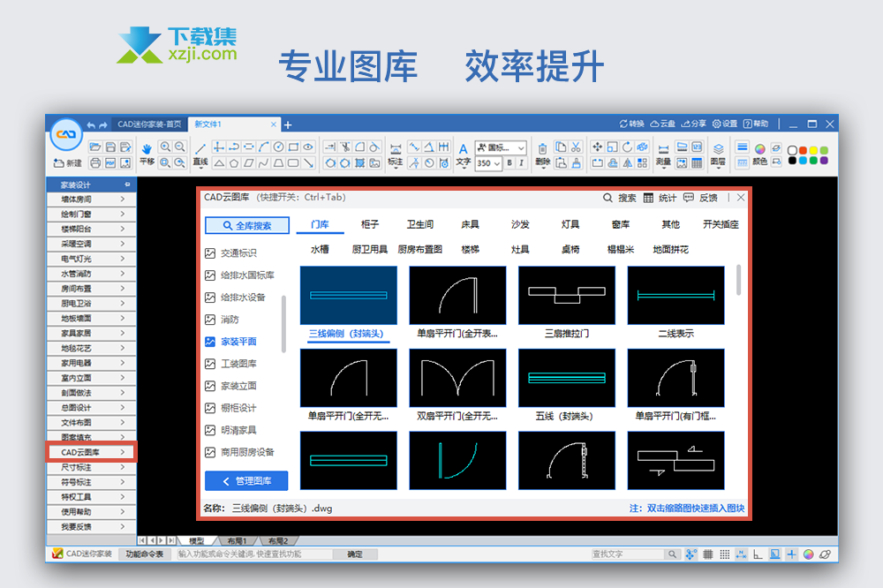Select the pentagon polygon tool
This screenshot has height=588, width=883.
tap(234, 163)
